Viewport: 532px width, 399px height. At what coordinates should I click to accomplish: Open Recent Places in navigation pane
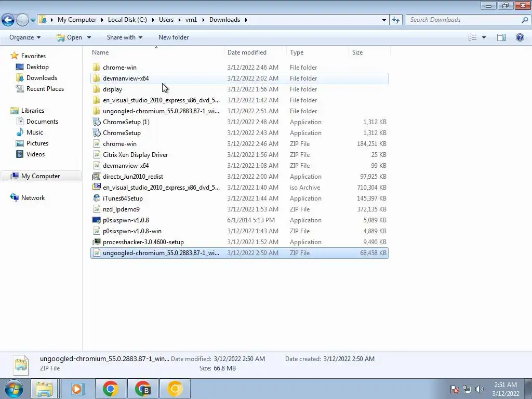tap(45, 88)
